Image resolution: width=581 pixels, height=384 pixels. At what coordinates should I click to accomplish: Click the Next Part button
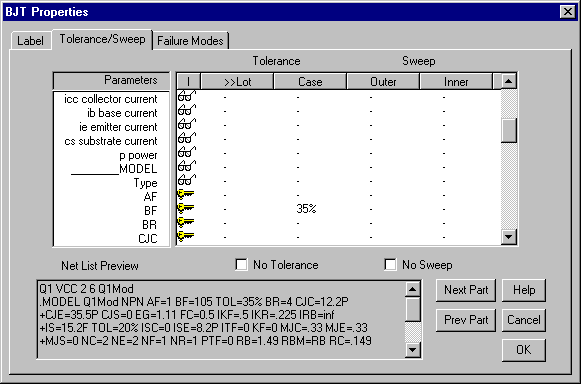[x=466, y=290]
